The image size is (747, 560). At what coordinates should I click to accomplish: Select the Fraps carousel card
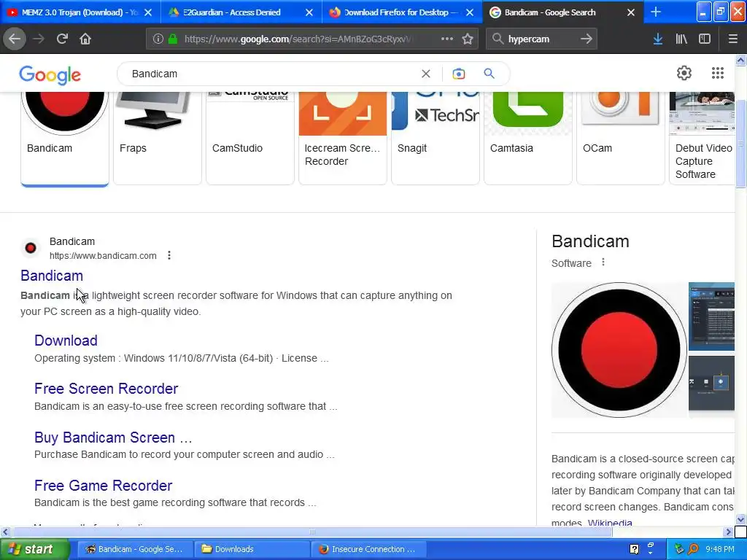(x=158, y=138)
